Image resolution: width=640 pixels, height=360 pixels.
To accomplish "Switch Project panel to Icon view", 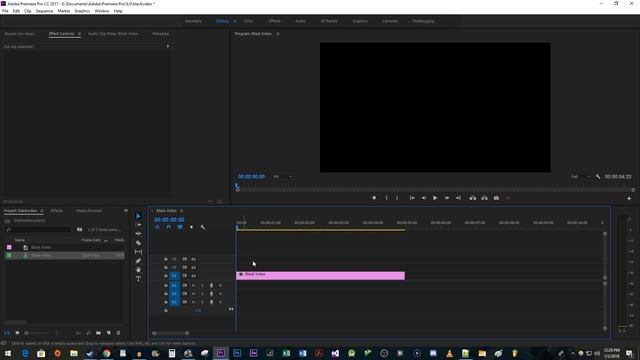I will click(17, 333).
